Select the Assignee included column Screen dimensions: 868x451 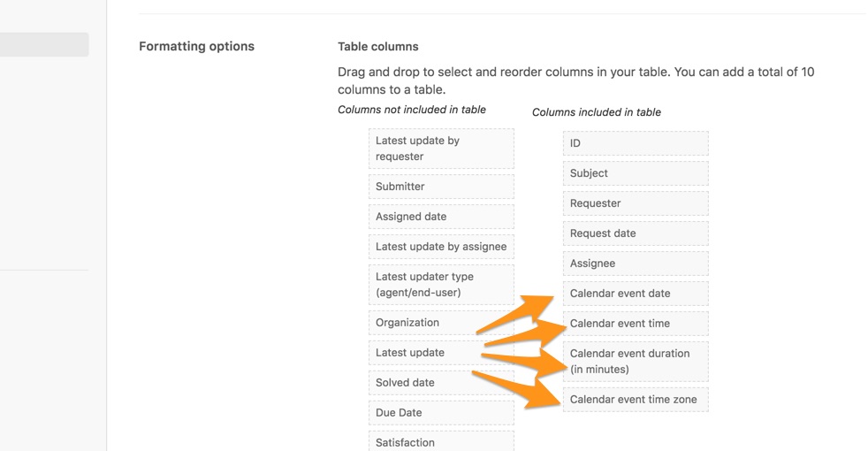coord(636,264)
